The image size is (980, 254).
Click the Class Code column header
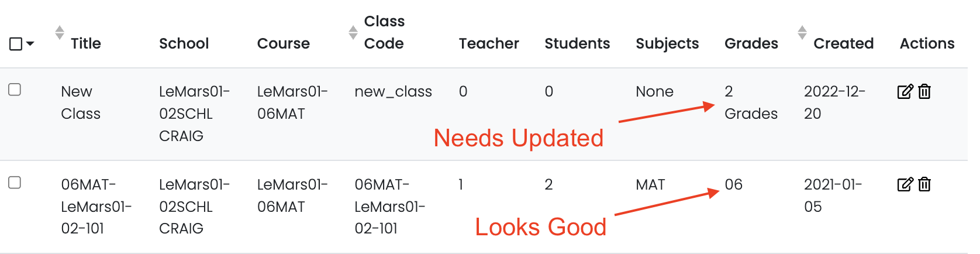pos(384,33)
